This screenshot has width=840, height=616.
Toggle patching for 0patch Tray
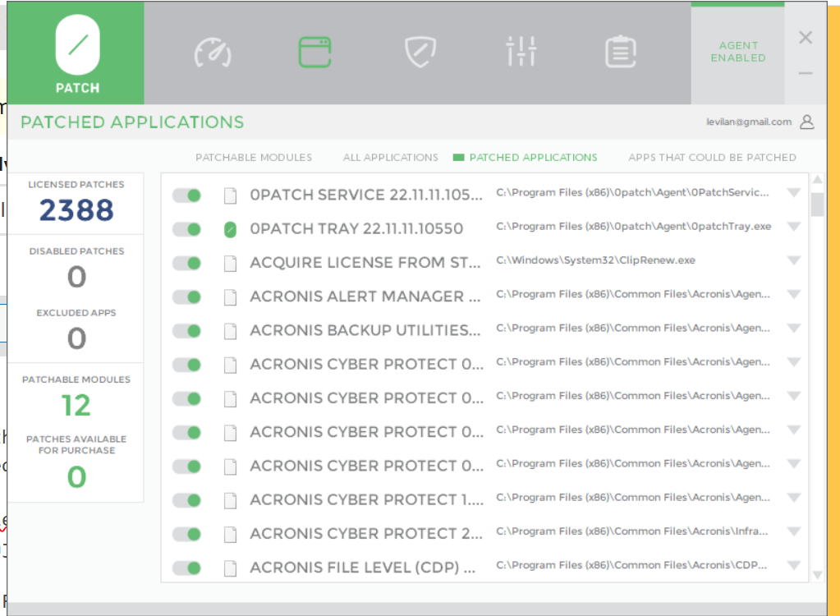[x=187, y=229]
